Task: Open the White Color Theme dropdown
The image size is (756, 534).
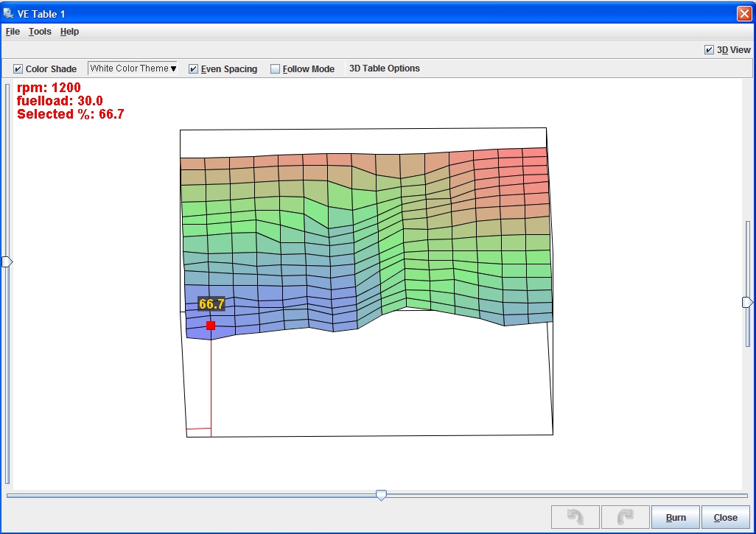Action: [133, 68]
